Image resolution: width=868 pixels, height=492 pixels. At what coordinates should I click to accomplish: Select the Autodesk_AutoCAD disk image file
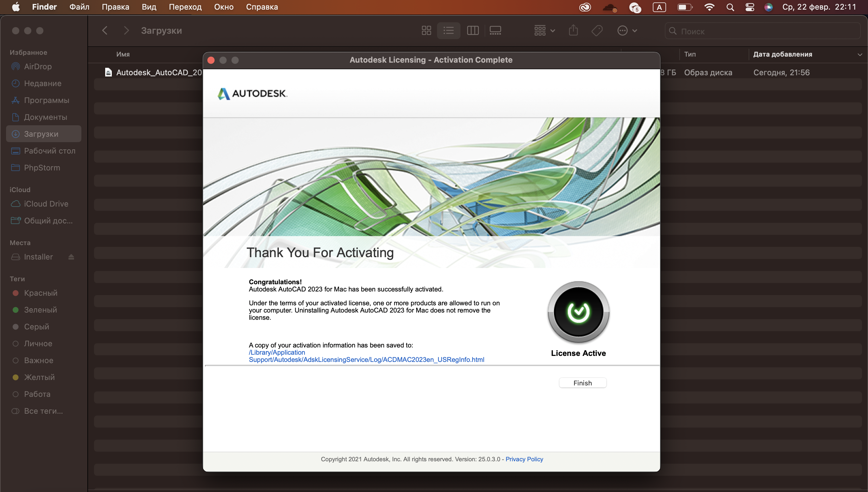pyautogui.click(x=154, y=72)
